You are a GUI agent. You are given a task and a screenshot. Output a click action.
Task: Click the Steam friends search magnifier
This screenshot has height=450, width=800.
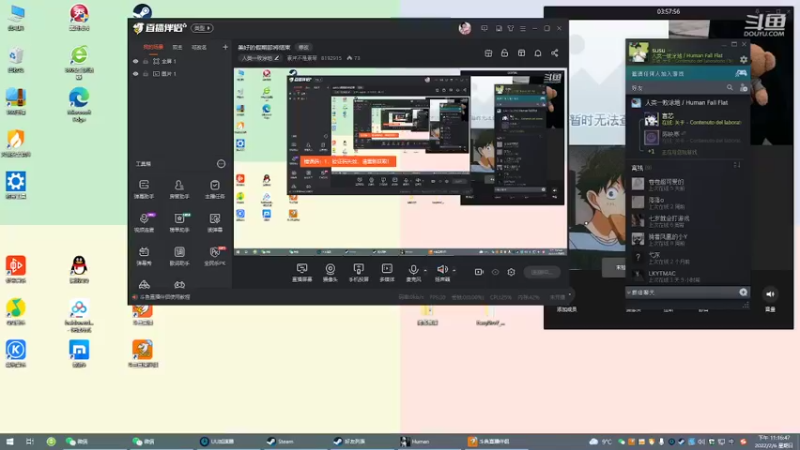point(730,88)
